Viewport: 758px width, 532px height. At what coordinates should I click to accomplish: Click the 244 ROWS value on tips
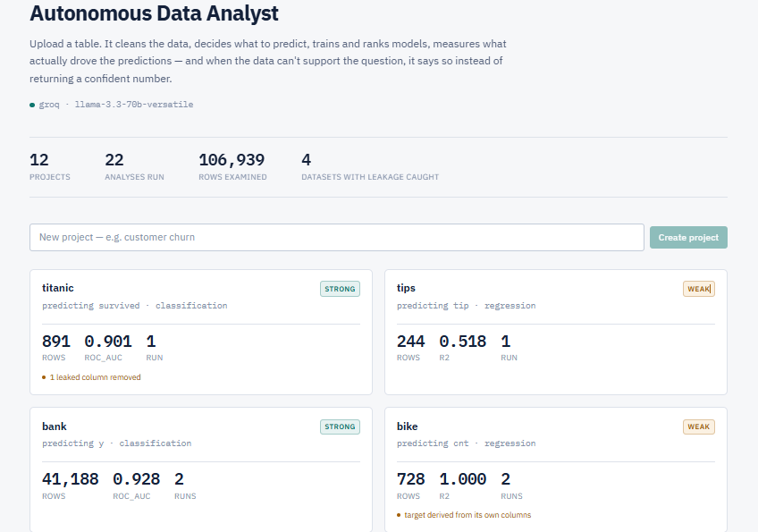(411, 347)
